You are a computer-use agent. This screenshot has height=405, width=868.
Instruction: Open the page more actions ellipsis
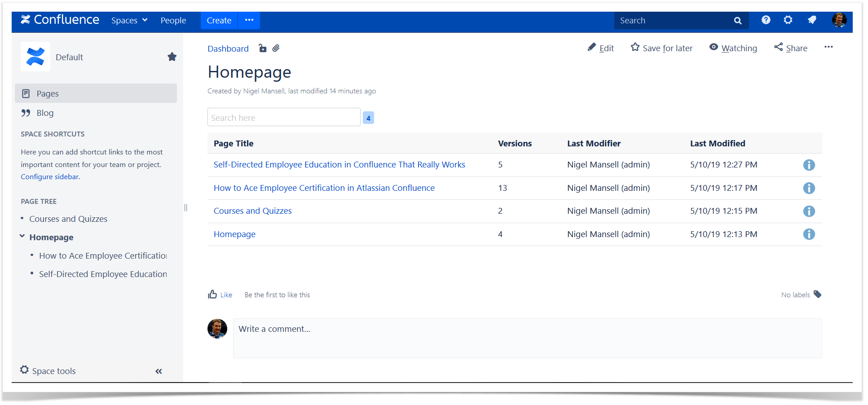click(828, 47)
